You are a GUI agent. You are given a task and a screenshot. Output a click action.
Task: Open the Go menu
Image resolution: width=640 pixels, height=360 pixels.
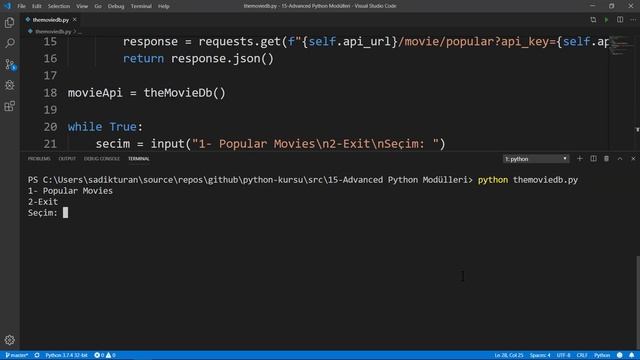coord(98,6)
